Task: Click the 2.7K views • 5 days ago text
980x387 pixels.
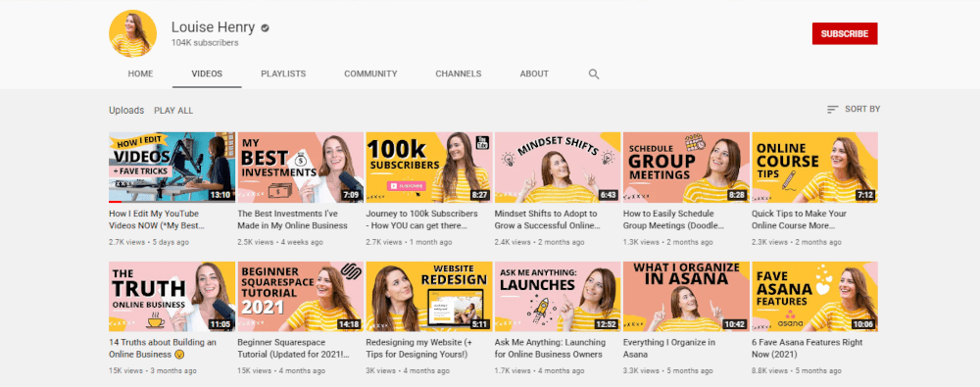Action: pos(149,242)
